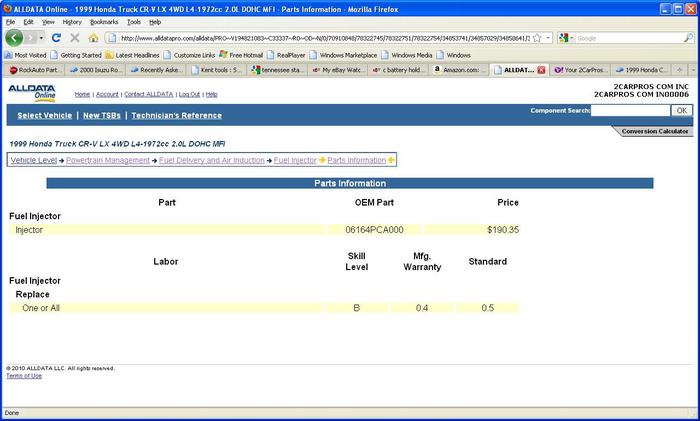Open a new tab with plus button

[x=679, y=70]
